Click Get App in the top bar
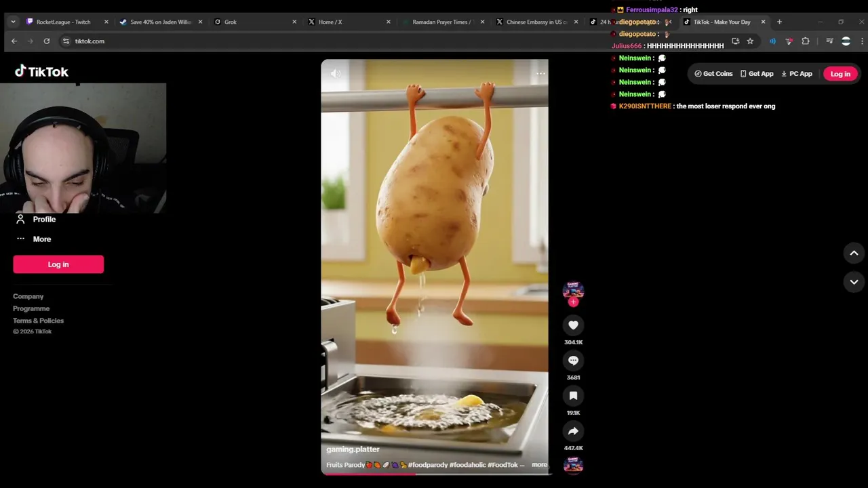This screenshot has width=868, height=488. [x=756, y=74]
